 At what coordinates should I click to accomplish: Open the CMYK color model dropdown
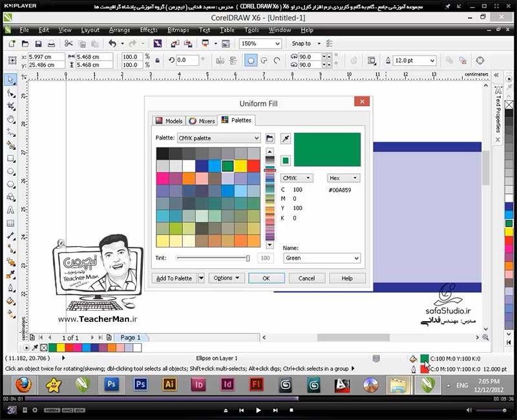pyautogui.click(x=297, y=178)
